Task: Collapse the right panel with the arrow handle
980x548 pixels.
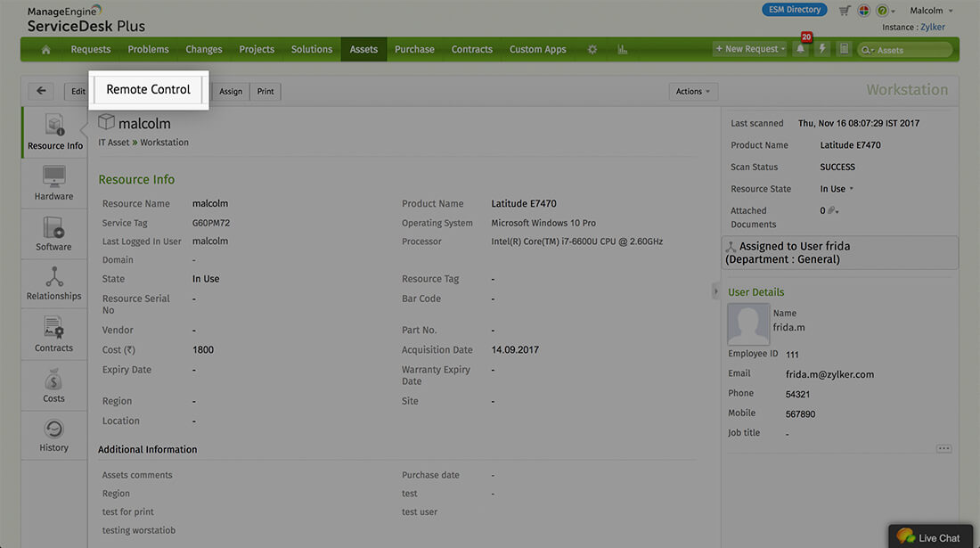Action: [715, 291]
